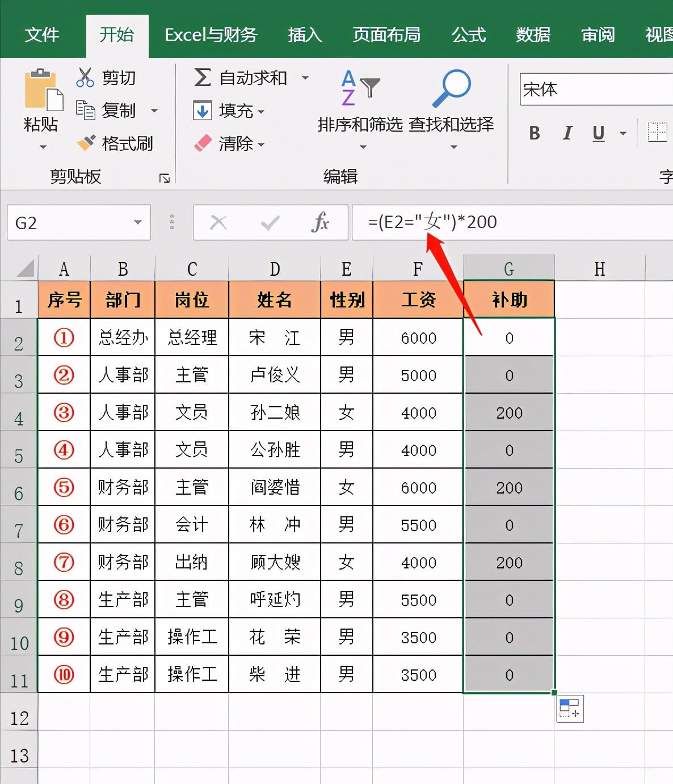Image resolution: width=673 pixels, height=784 pixels.
Task: Select column H header
Action: [600, 268]
